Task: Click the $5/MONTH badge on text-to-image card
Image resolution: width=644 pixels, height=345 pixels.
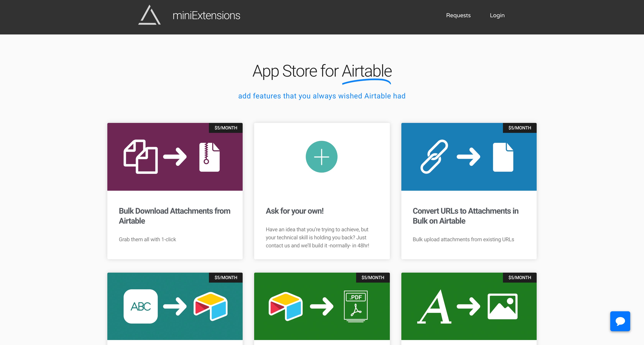Action: tap(520, 278)
